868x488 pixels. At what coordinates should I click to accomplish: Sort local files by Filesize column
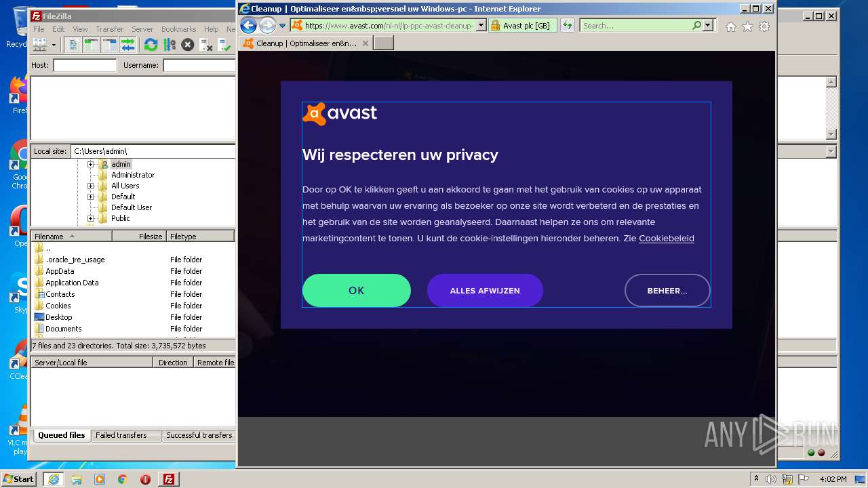140,237
